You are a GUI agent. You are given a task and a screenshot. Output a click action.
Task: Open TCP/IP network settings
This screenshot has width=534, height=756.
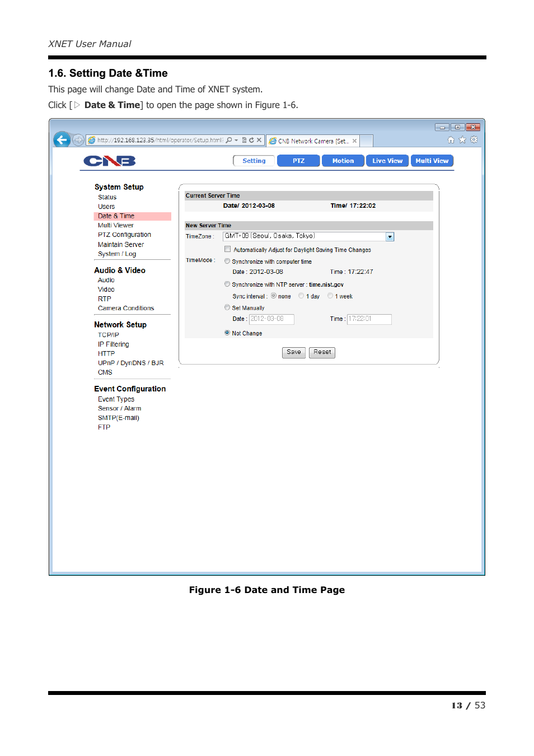coord(108,335)
